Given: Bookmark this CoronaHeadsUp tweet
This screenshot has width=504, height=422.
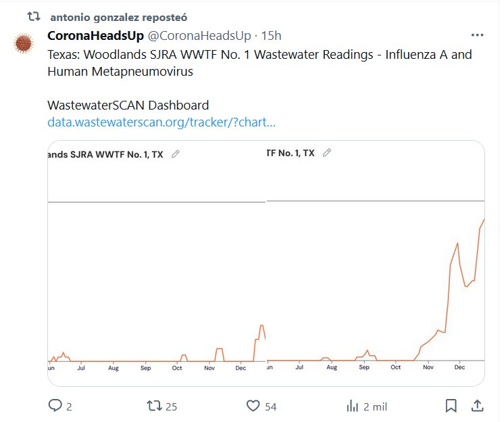Looking at the screenshot, I should click(451, 406).
